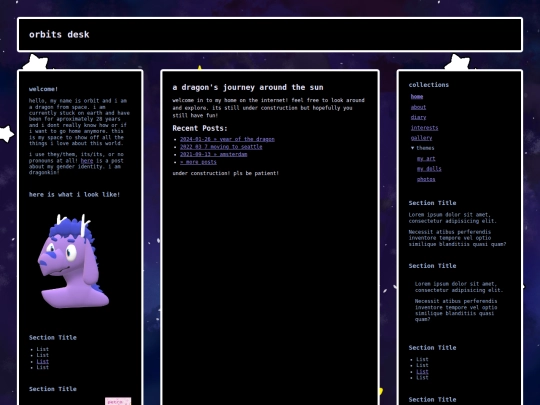Collapse the themes disclosure triangle

413,148
